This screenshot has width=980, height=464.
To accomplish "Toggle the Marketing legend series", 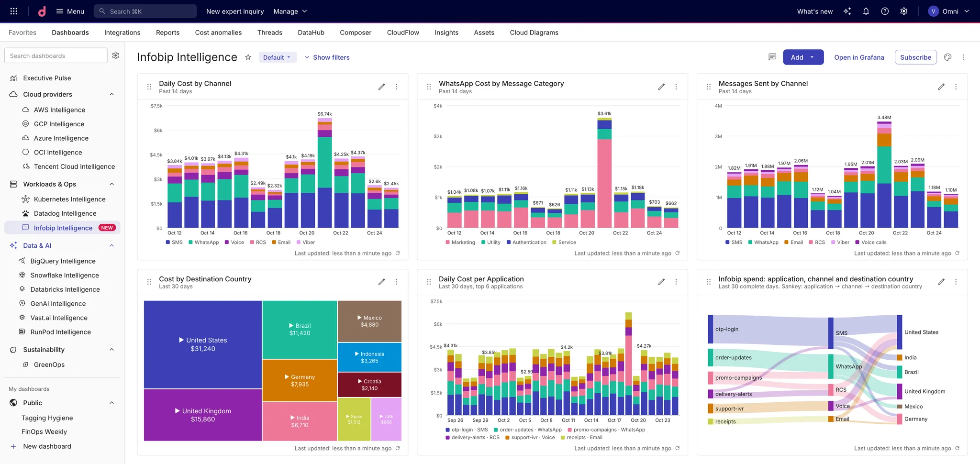I will (460, 243).
